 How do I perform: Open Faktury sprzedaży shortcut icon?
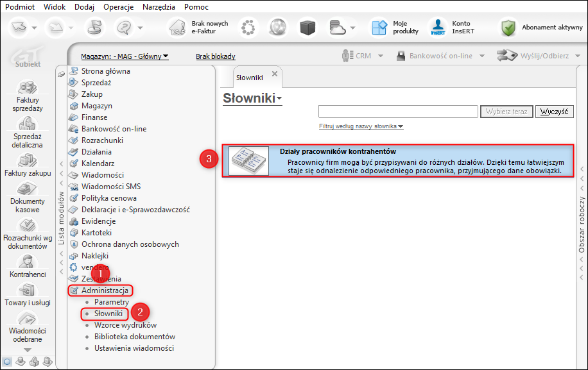tap(28, 87)
